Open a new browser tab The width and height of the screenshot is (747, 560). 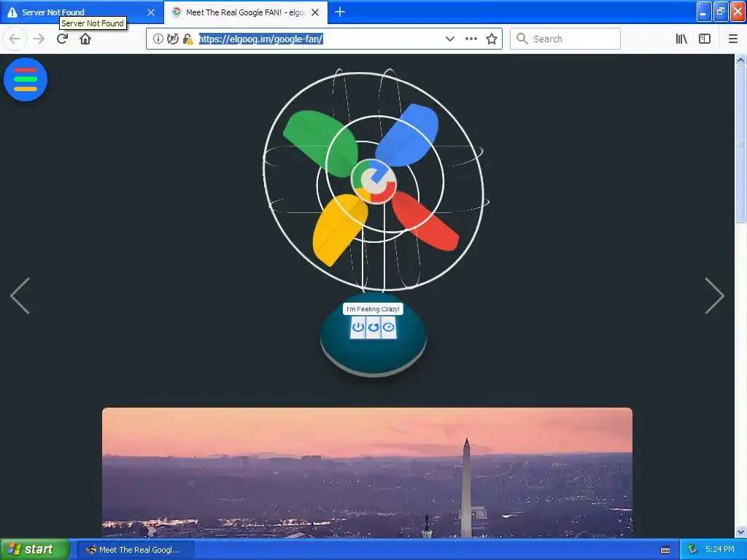(x=340, y=12)
